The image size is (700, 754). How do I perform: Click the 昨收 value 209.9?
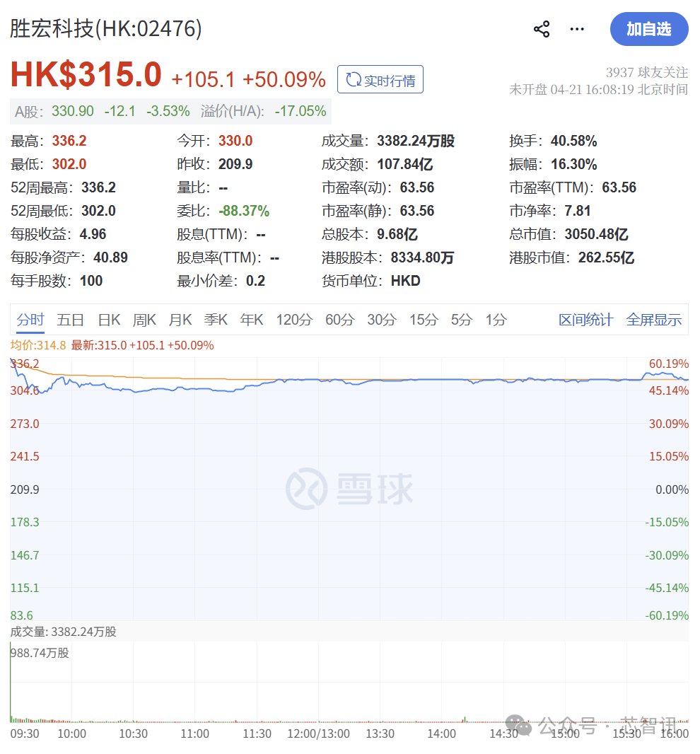(235, 164)
